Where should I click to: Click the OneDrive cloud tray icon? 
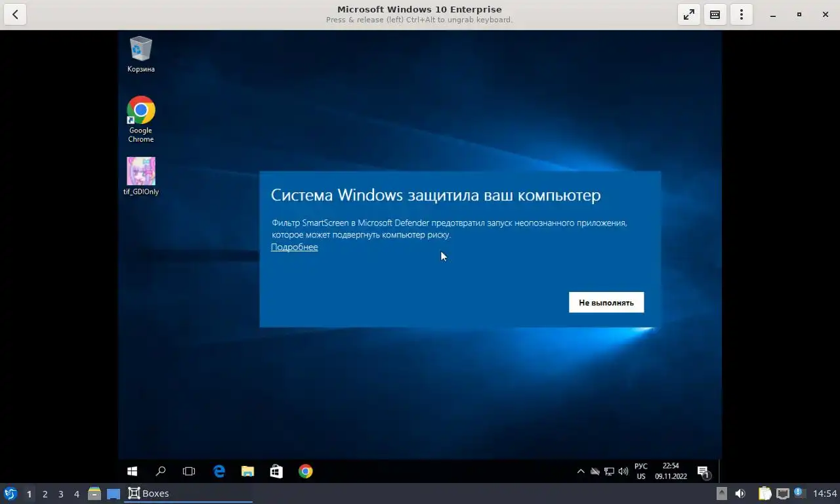595,471
